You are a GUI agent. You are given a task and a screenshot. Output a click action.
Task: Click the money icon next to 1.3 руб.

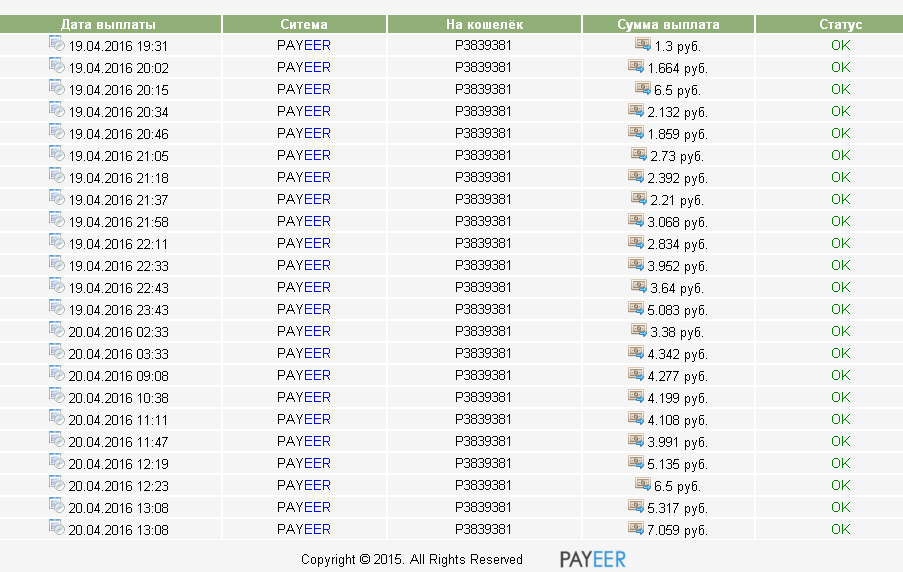tap(642, 44)
